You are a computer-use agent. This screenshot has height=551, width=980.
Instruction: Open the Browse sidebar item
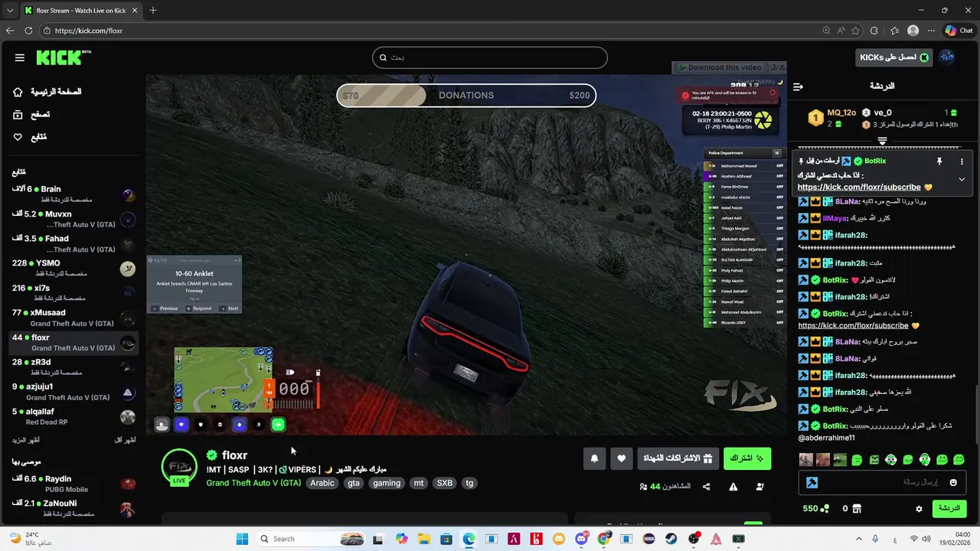click(x=31, y=114)
